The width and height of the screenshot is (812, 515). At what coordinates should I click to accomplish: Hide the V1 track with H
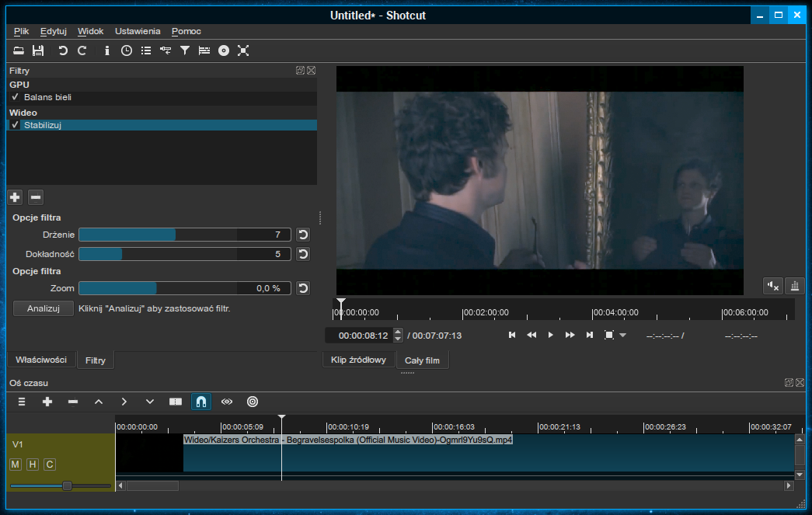(x=33, y=465)
